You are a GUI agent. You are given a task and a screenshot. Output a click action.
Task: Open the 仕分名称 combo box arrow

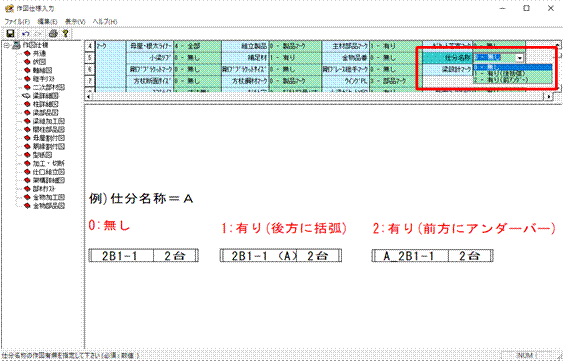[519, 58]
